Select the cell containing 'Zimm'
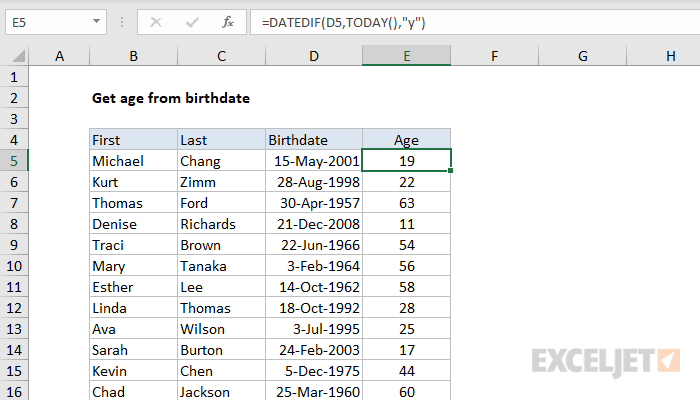 click(221, 182)
